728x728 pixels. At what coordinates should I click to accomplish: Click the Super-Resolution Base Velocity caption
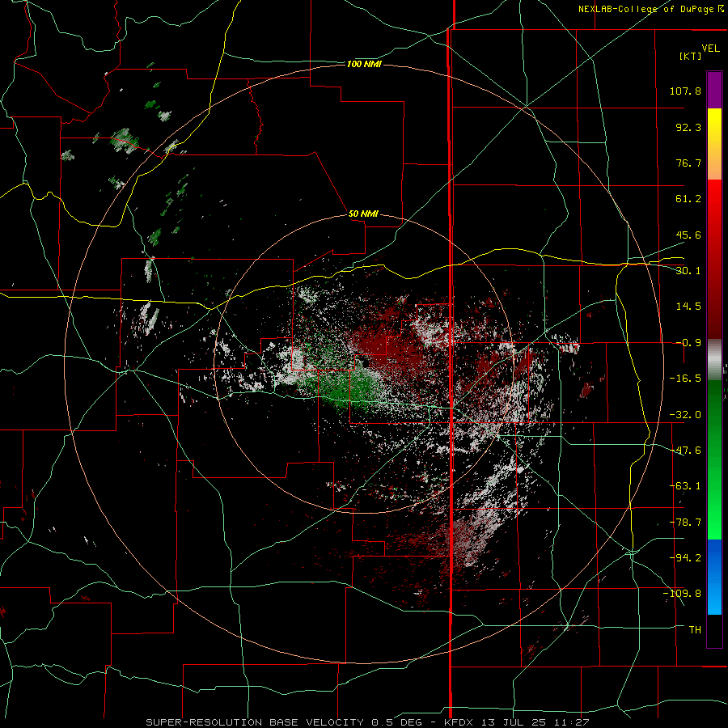click(368, 722)
